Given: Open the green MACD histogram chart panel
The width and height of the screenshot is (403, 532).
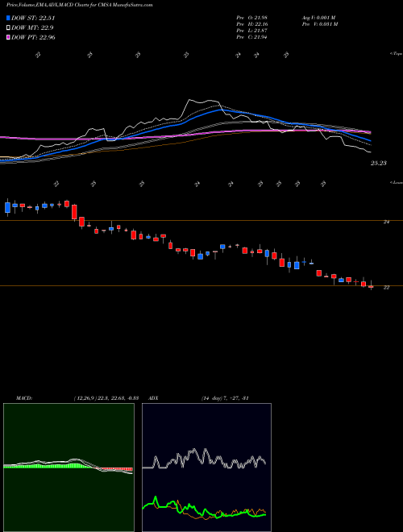Looking at the screenshot, I should point(69,468).
